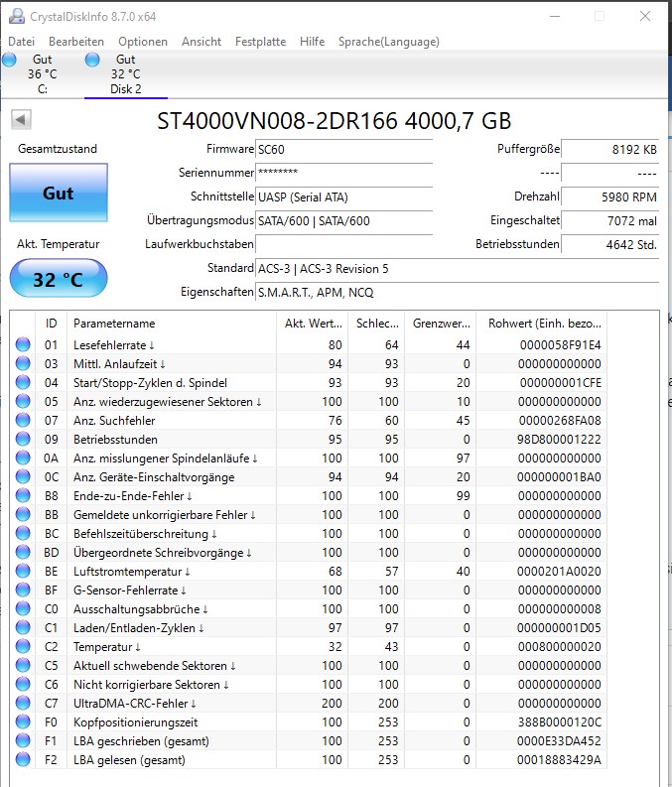This screenshot has width=672, height=787.
Task: Click status icon for Ende-zu-Ende-Fehler row
Action: [x=23, y=495]
